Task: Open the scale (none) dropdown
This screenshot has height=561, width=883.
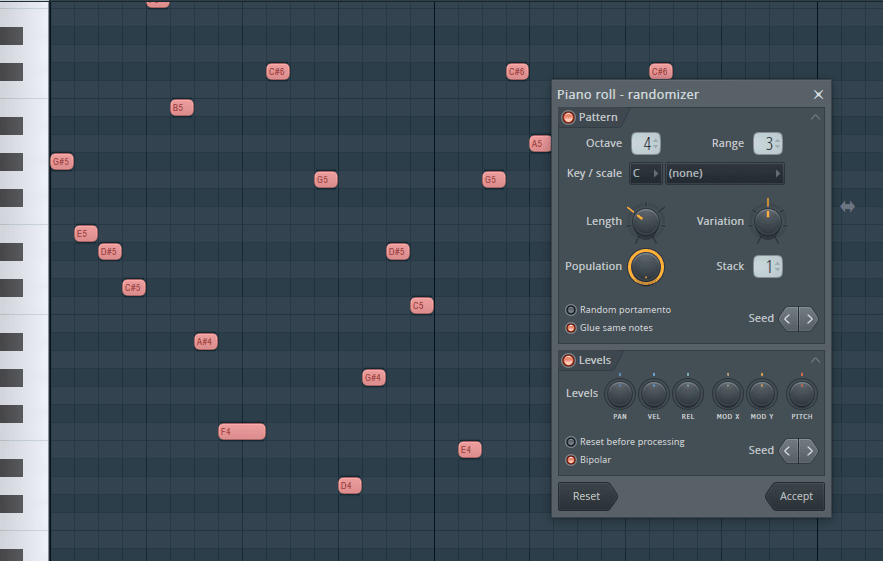Action: coord(724,174)
